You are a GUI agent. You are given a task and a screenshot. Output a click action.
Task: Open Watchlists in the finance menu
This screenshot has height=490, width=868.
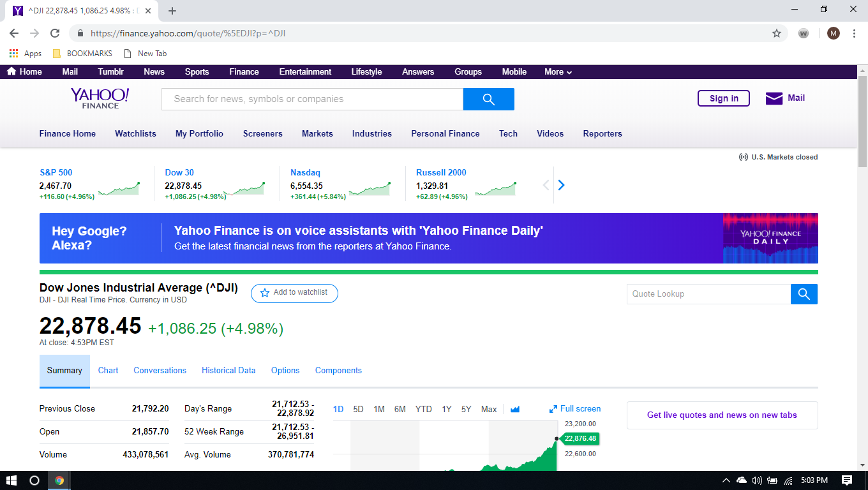pos(135,134)
